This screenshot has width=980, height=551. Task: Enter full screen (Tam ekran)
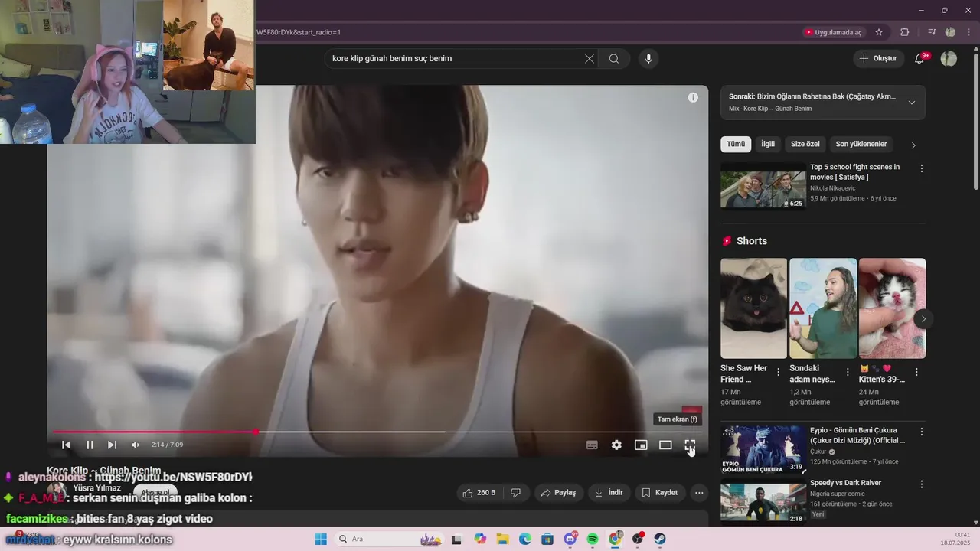(x=690, y=445)
